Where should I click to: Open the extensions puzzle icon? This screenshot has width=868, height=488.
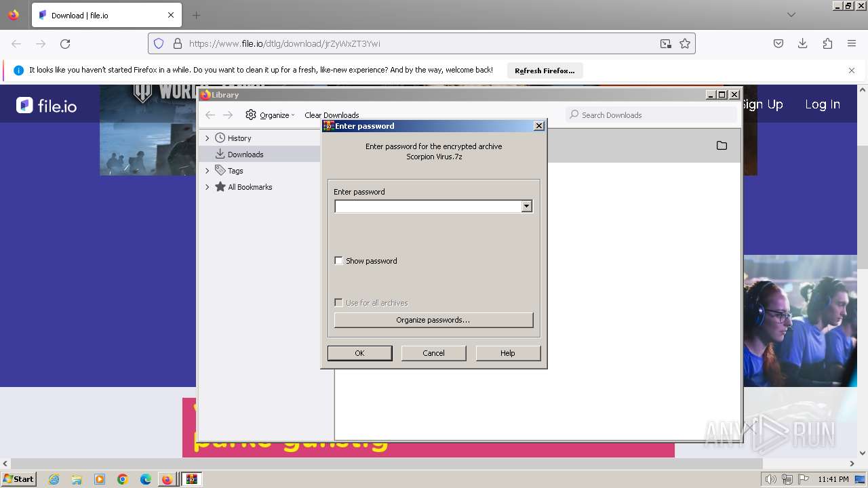tap(827, 43)
